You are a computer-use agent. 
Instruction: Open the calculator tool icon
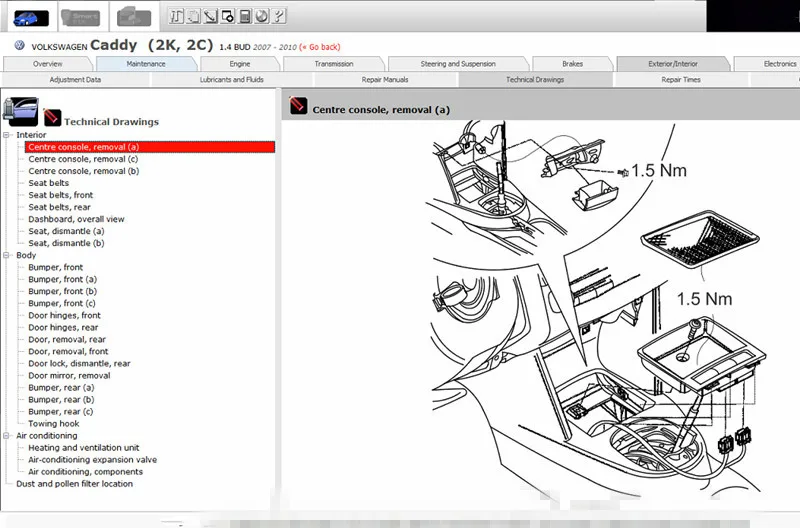point(245,16)
